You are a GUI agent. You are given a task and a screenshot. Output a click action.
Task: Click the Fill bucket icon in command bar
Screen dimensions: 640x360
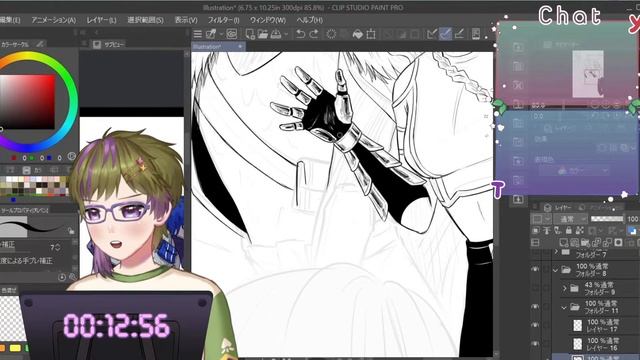[358, 34]
